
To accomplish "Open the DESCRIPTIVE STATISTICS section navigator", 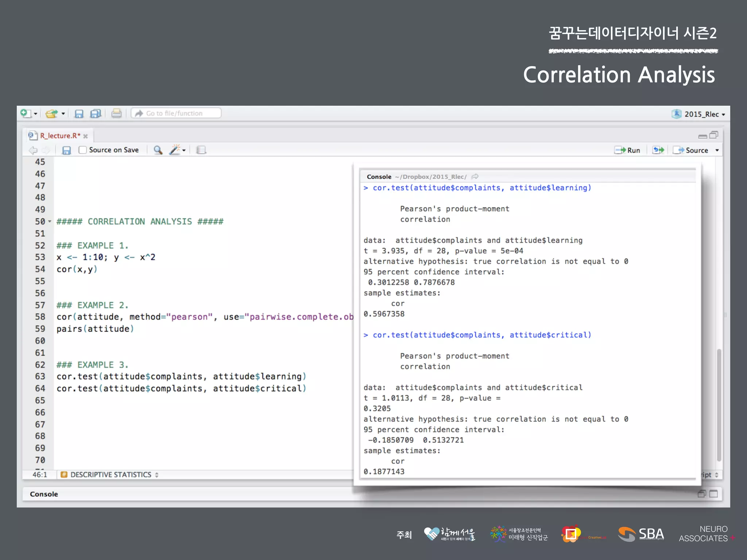I will click(110, 475).
